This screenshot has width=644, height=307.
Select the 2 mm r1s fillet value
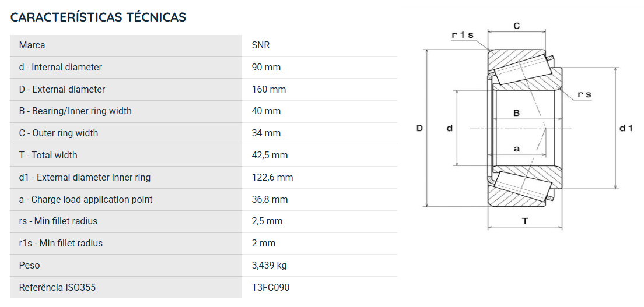pyautogui.click(x=264, y=243)
